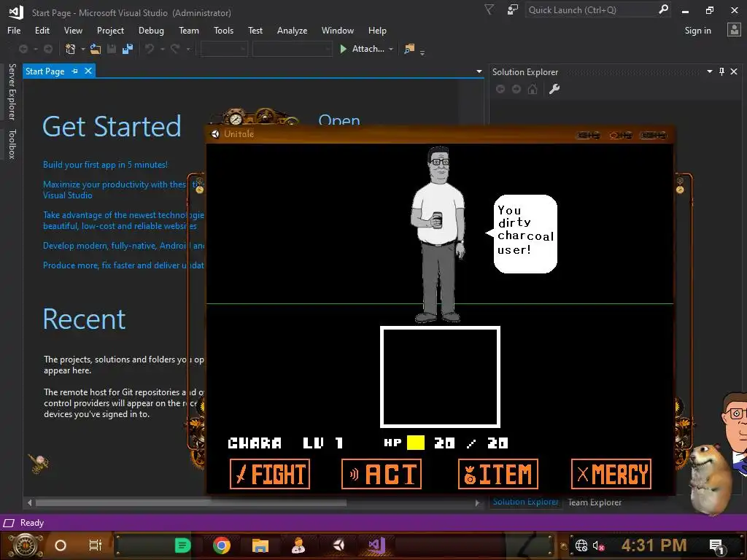Click the Navigate Forward toolbar icon
The width and height of the screenshot is (747, 560).
point(48,49)
